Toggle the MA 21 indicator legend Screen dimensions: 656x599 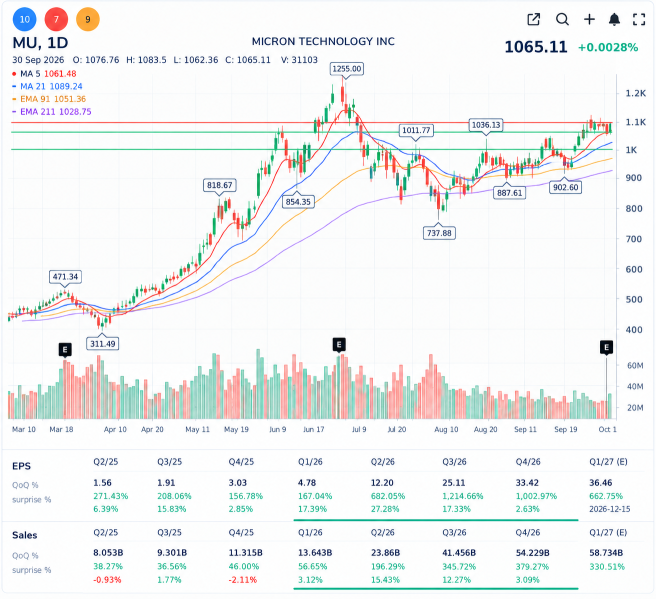pyautogui.click(x=47, y=87)
